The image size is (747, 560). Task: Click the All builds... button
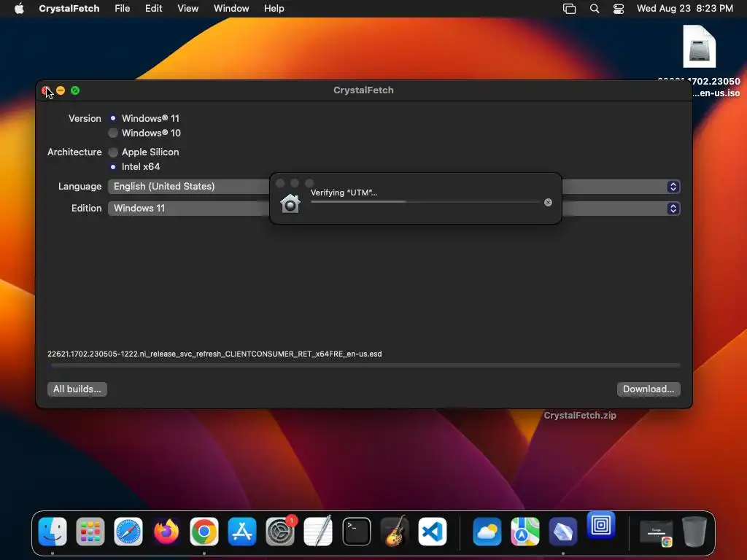(x=77, y=389)
